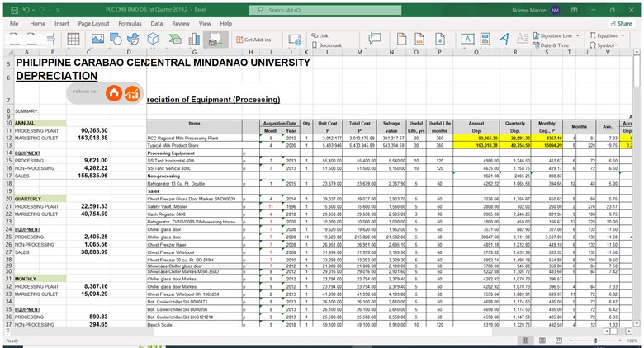Image resolution: width=644 pixels, height=348 pixels.
Task: Click the Online Video icon
Action: coord(295,40)
